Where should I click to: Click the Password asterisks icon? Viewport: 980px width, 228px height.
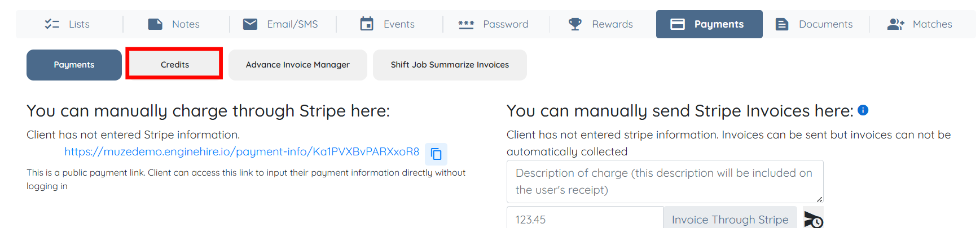(466, 24)
